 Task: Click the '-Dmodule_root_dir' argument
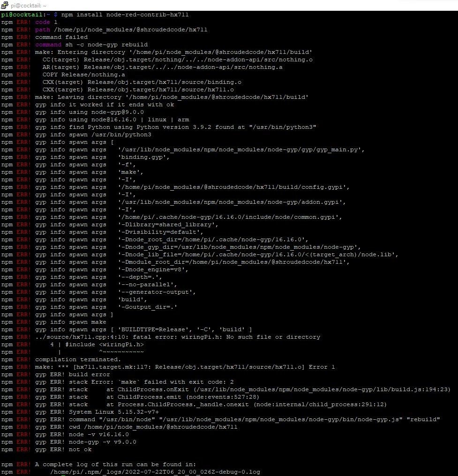tap(233, 262)
